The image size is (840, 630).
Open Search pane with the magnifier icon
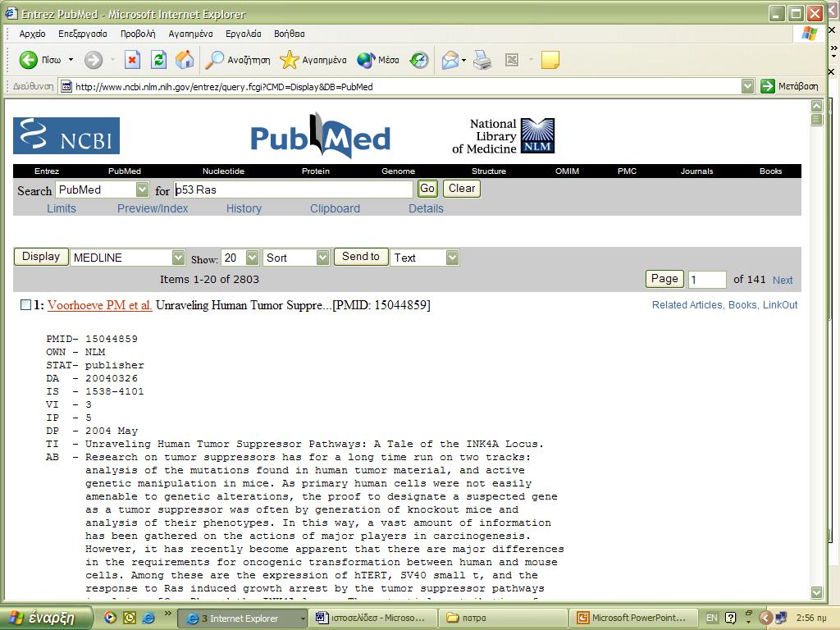point(214,60)
